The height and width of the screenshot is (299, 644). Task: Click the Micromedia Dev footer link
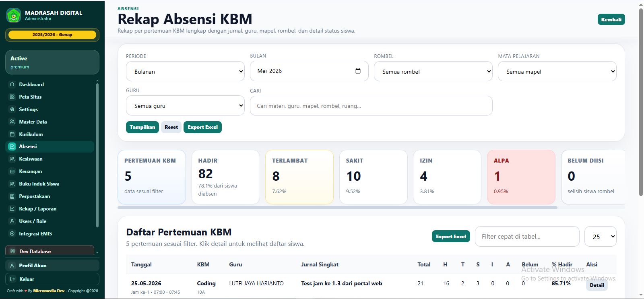click(49, 291)
